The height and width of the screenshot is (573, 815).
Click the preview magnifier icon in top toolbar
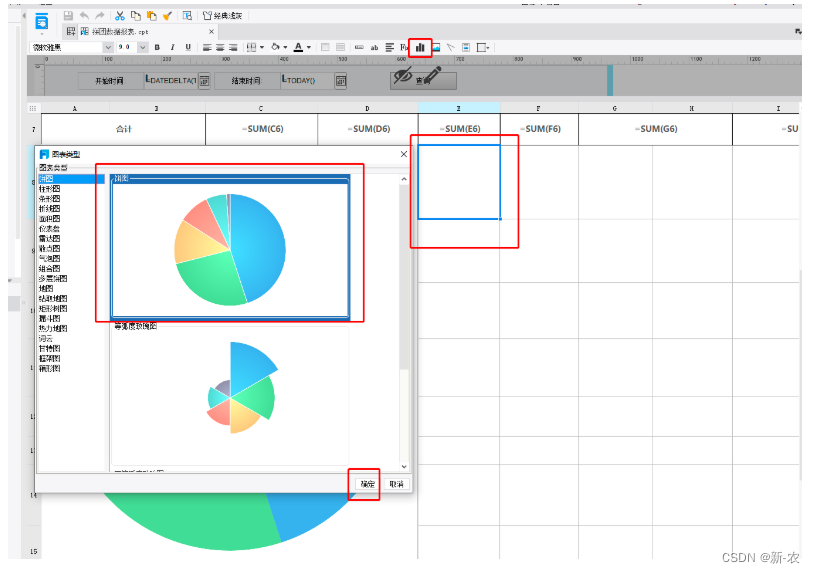(187, 16)
